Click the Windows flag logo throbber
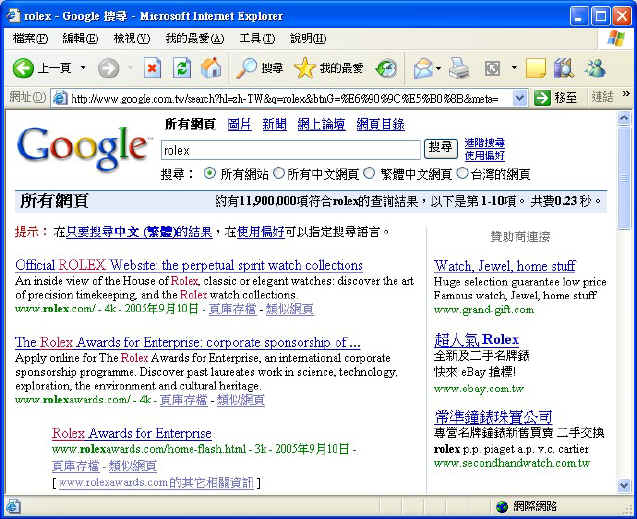The image size is (637, 519). (x=616, y=39)
